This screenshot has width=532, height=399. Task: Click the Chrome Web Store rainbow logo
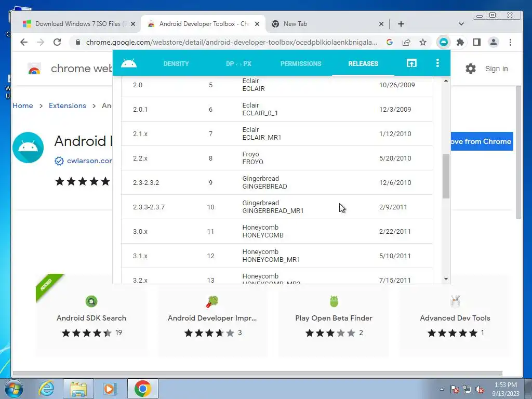[34, 69]
